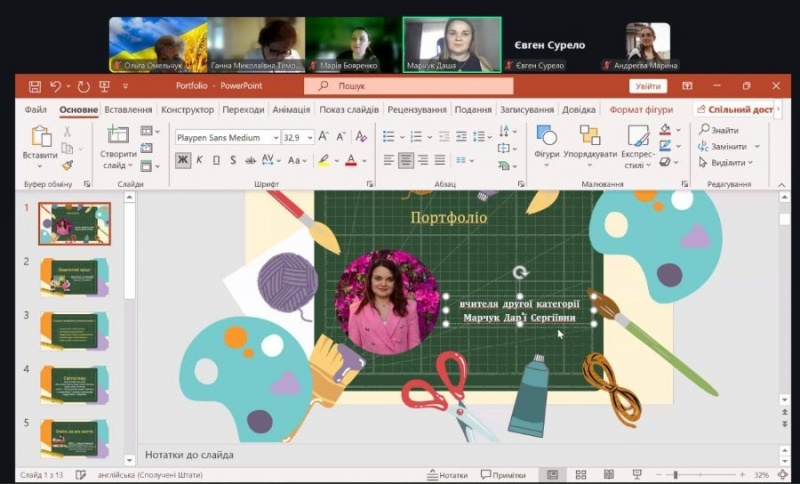Open the Playpen Sans Medium font dropdown
The image size is (800, 484).
[275, 138]
